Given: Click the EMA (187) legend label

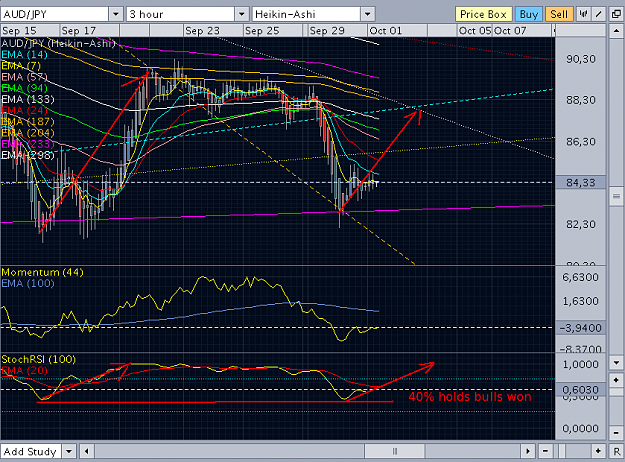Looking at the screenshot, I should (28, 121).
